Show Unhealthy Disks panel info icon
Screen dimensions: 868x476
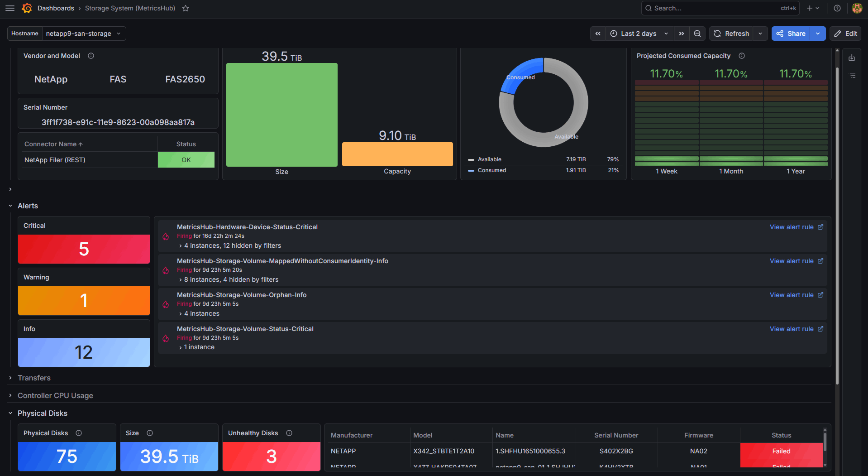pos(289,433)
